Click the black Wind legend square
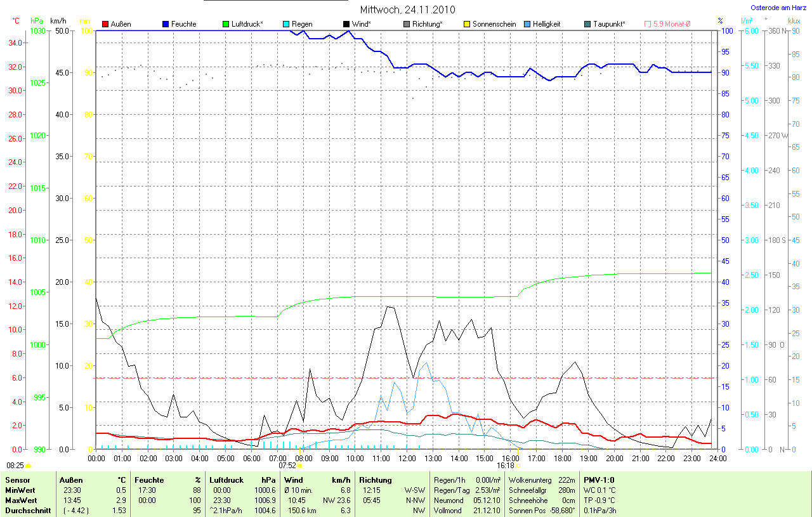 346,24
